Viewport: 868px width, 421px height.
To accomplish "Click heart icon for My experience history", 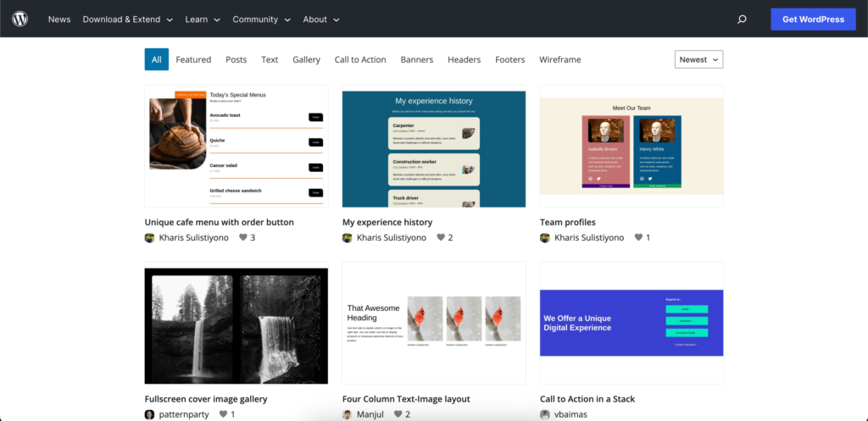I will point(441,237).
